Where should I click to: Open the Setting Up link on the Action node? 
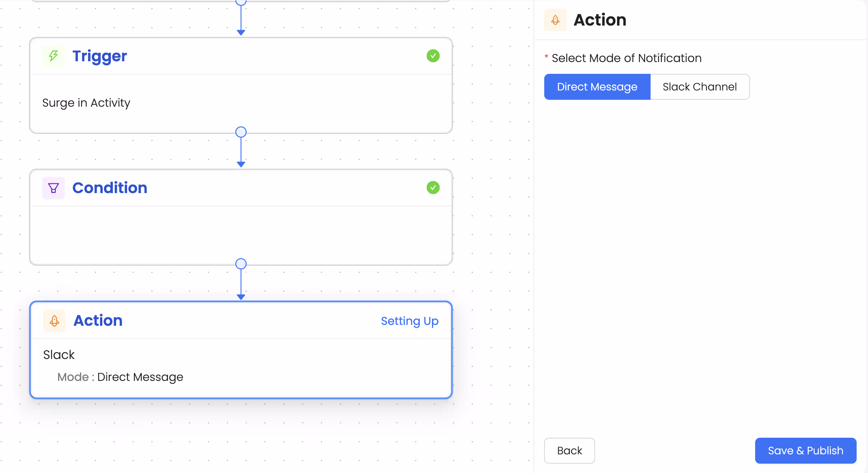[410, 321]
